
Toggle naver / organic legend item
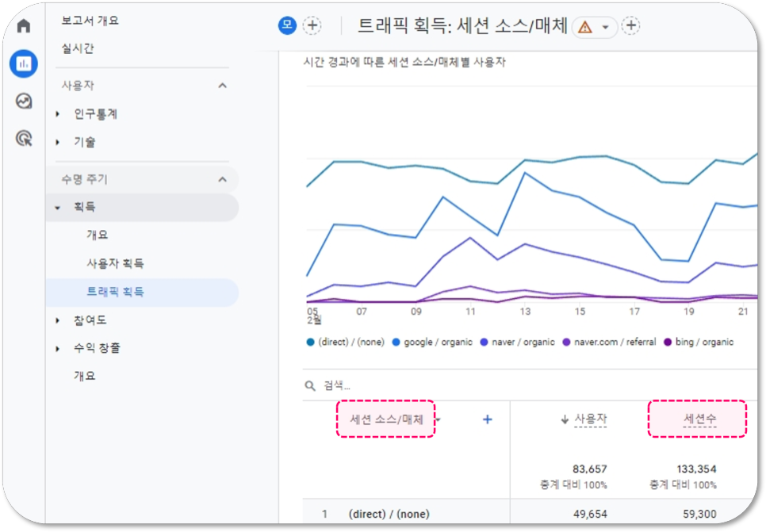[517, 342]
